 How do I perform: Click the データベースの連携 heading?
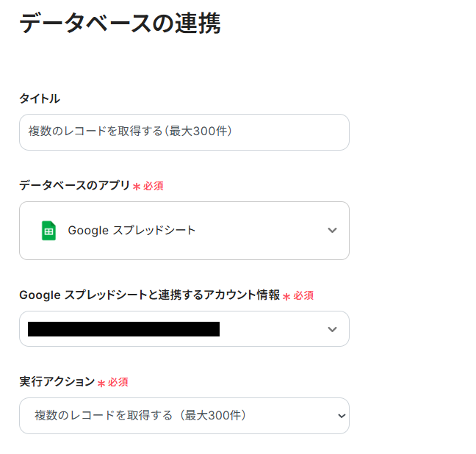[x=120, y=24]
